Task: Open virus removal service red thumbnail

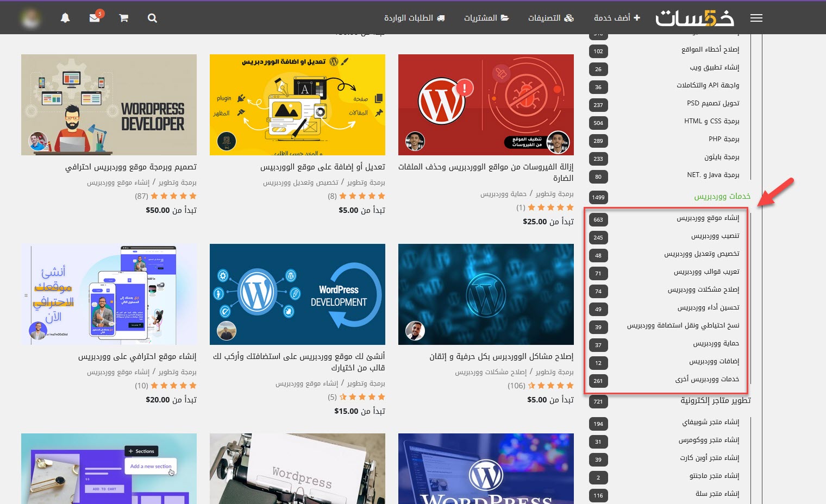Action: (486, 104)
